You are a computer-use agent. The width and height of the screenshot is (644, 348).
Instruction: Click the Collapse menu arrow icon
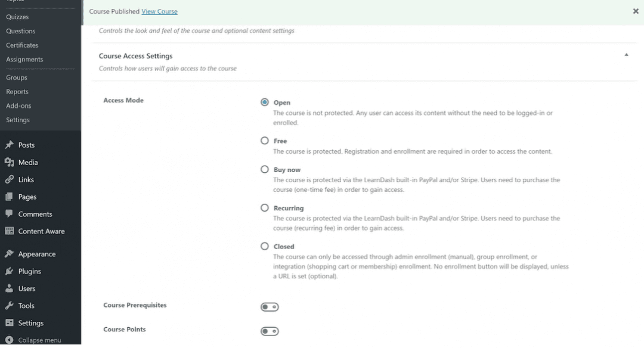click(x=9, y=340)
